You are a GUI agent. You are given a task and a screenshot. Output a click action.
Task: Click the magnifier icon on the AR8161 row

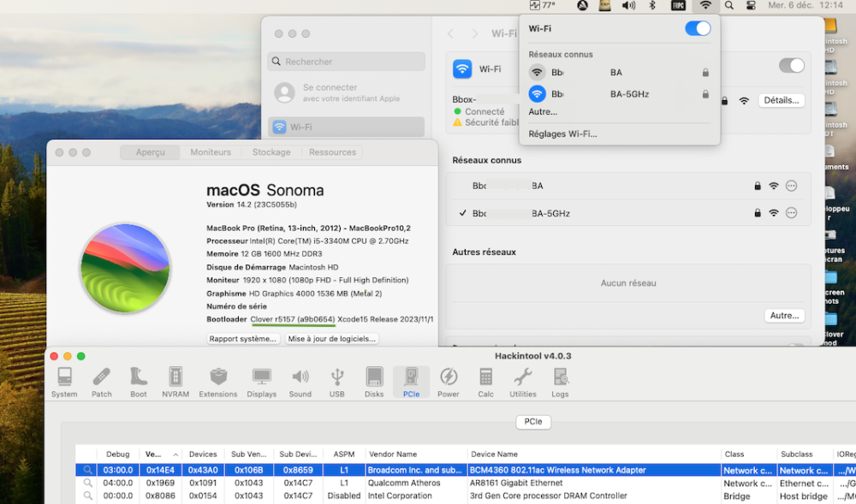(87, 483)
